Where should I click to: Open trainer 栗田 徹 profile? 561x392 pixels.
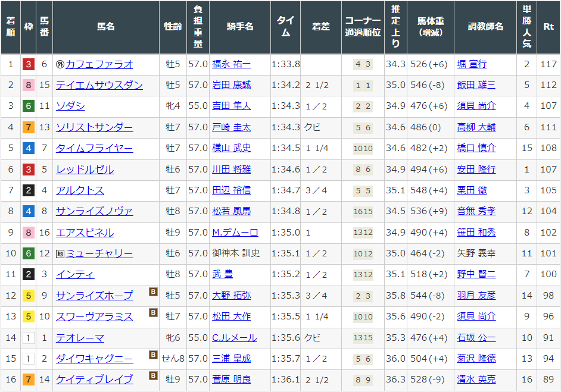[x=472, y=190]
